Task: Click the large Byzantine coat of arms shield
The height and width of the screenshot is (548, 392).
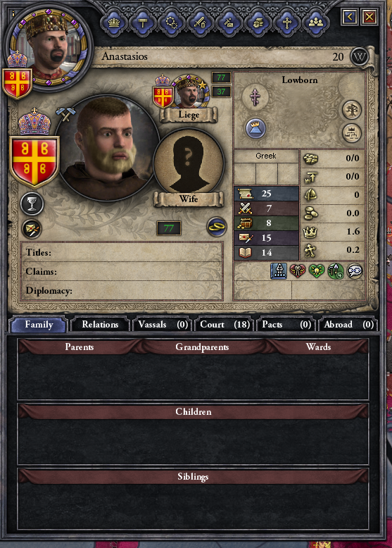Action: (34, 162)
